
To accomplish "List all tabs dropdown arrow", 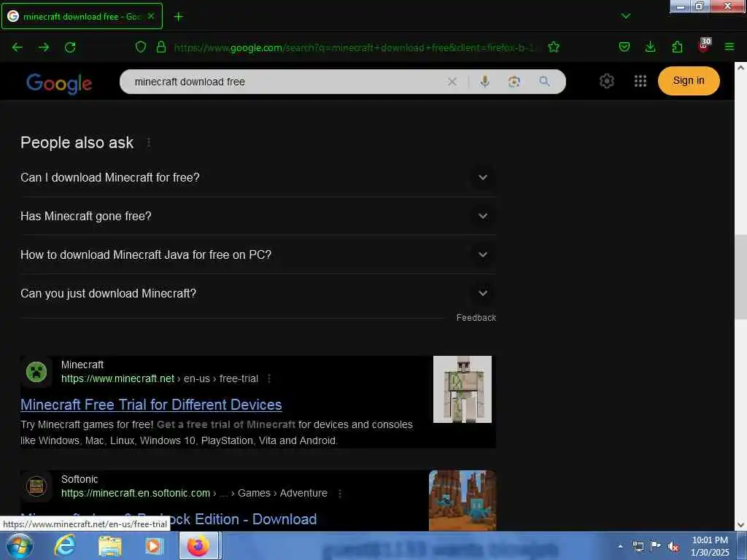I will point(626,16).
